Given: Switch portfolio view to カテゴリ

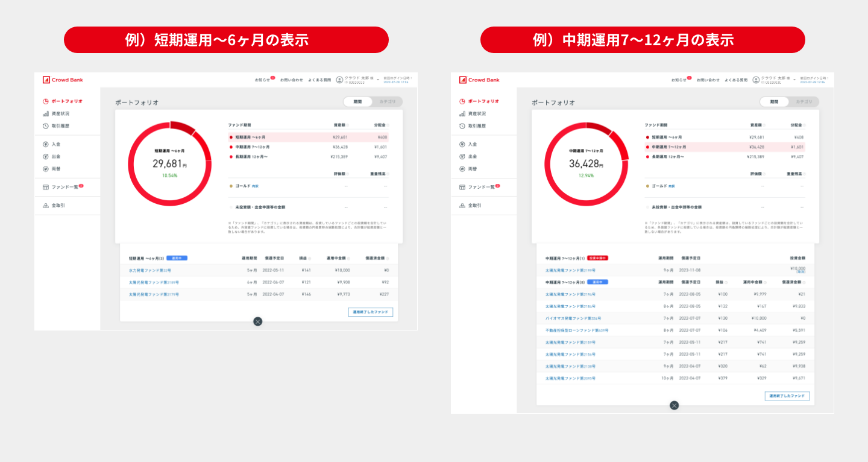Looking at the screenshot, I should tap(386, 101).
